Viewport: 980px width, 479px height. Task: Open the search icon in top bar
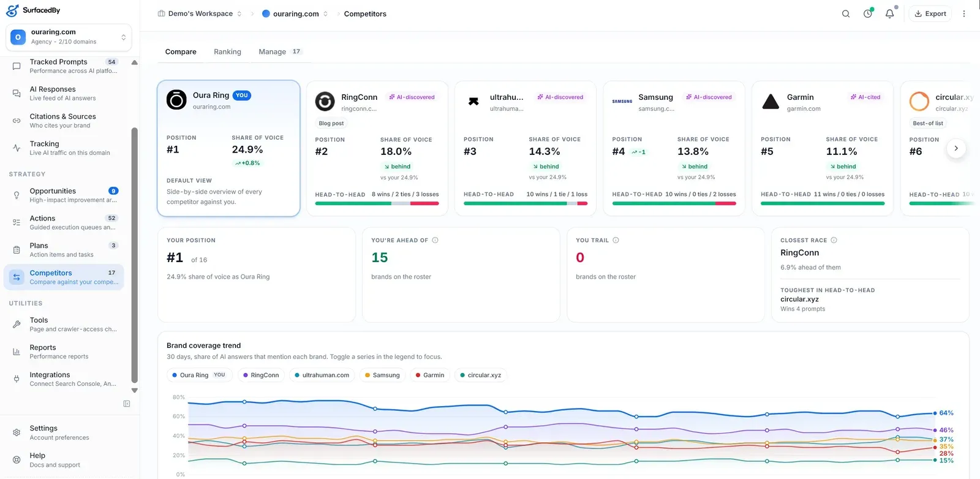pyautogui.click(x=846, y=13)
